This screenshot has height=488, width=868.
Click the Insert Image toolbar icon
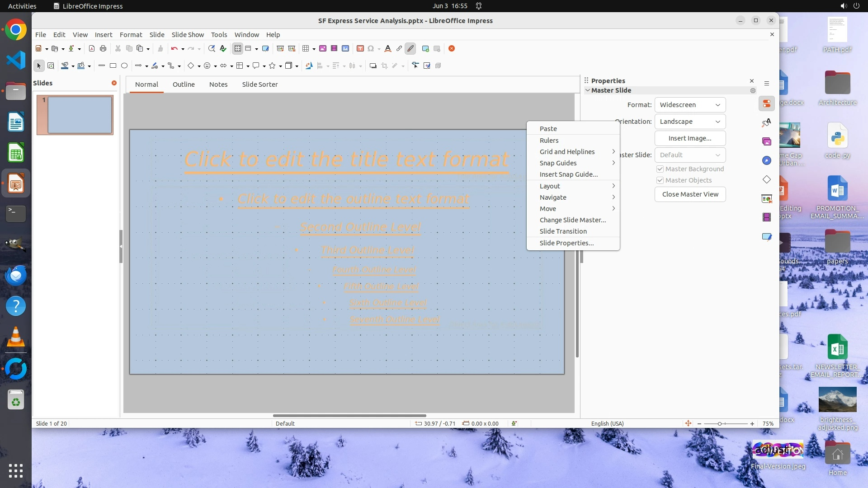pyautogui.click(x=323, y=49)
